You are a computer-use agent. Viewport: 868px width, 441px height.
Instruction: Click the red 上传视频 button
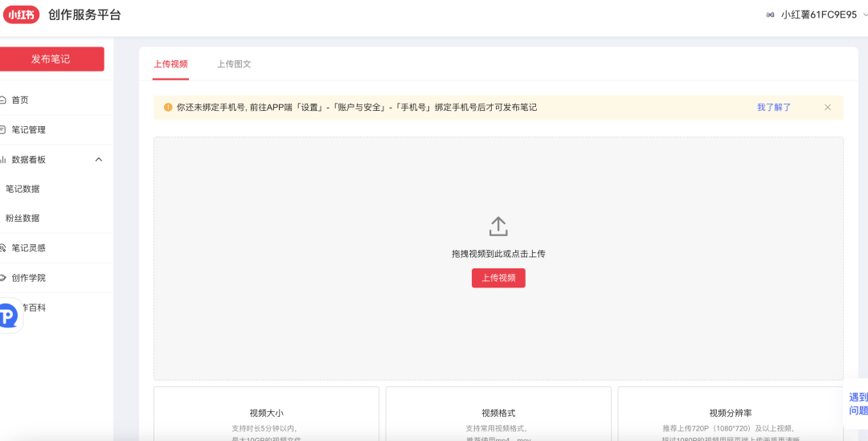pyautogui.click(x=498, y=278)
